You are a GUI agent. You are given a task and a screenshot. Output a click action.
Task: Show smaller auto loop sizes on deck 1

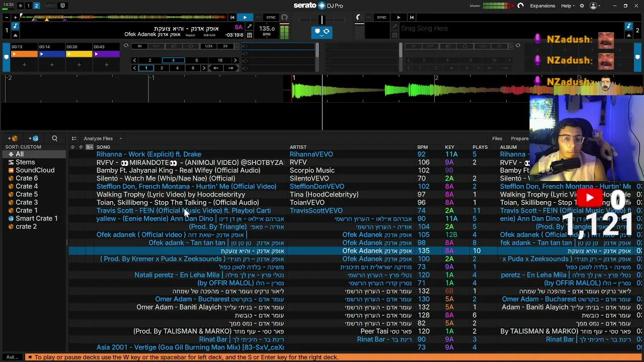134,60
